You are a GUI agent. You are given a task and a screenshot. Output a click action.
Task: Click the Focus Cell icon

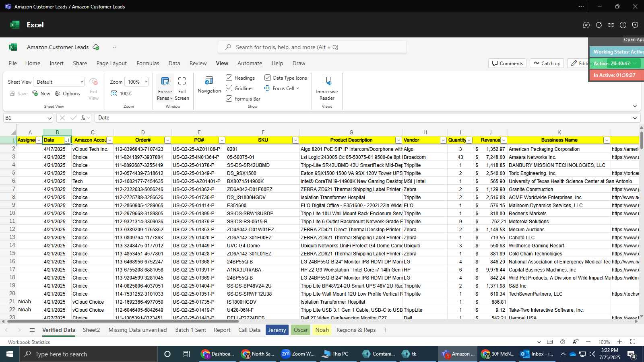click(267, 88)
